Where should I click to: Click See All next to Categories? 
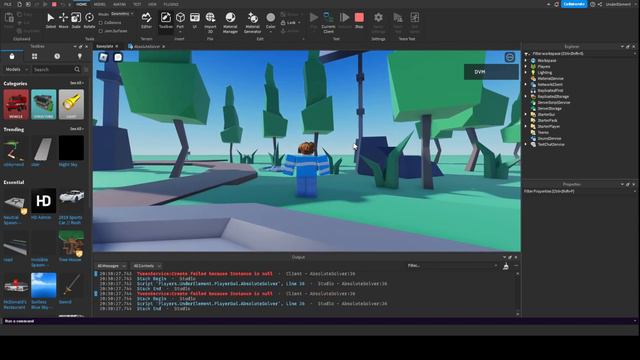tap(76, 83)
